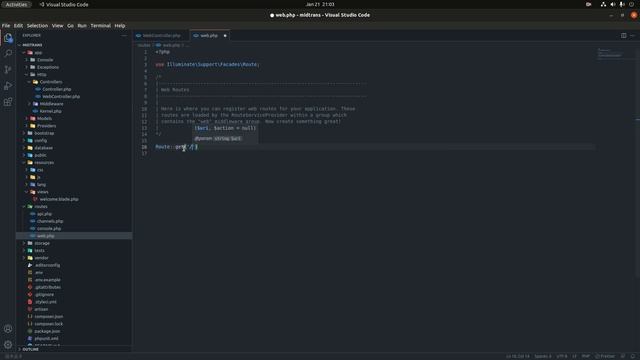Collapse the Http folder
Viewport: 640px width, 360px height.
coord(42,75)
